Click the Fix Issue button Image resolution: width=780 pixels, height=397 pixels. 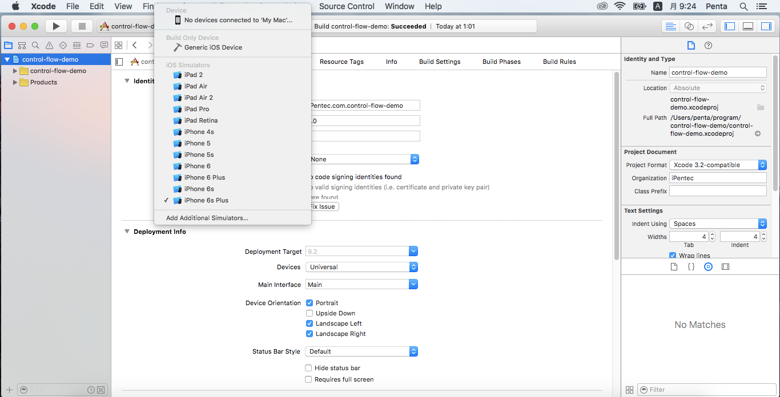pos(323,206)
